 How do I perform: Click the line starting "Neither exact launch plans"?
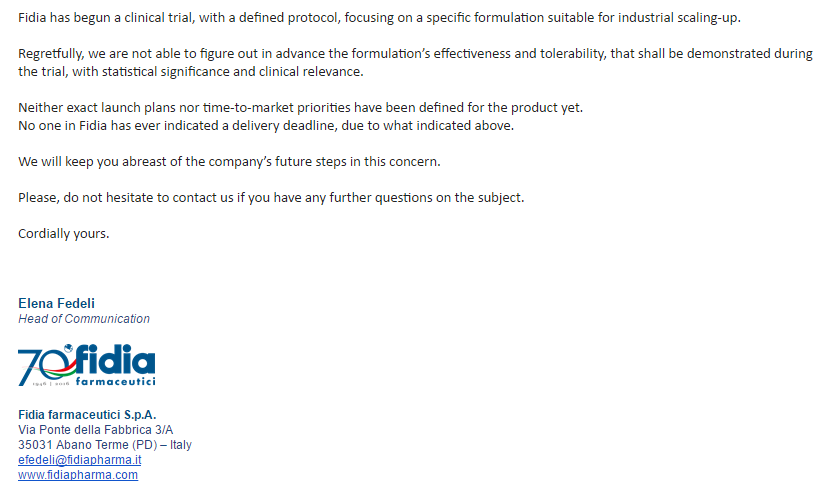(x=300, y=107)
